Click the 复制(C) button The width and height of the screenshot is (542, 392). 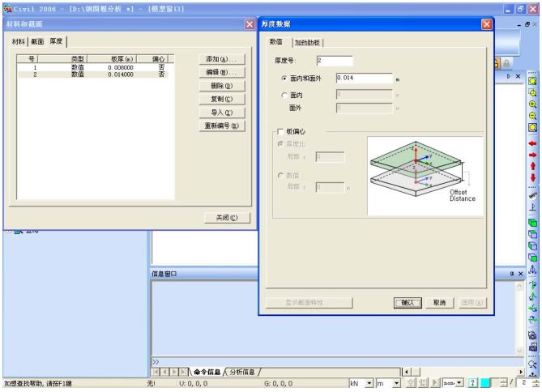[x=221, y=99]
